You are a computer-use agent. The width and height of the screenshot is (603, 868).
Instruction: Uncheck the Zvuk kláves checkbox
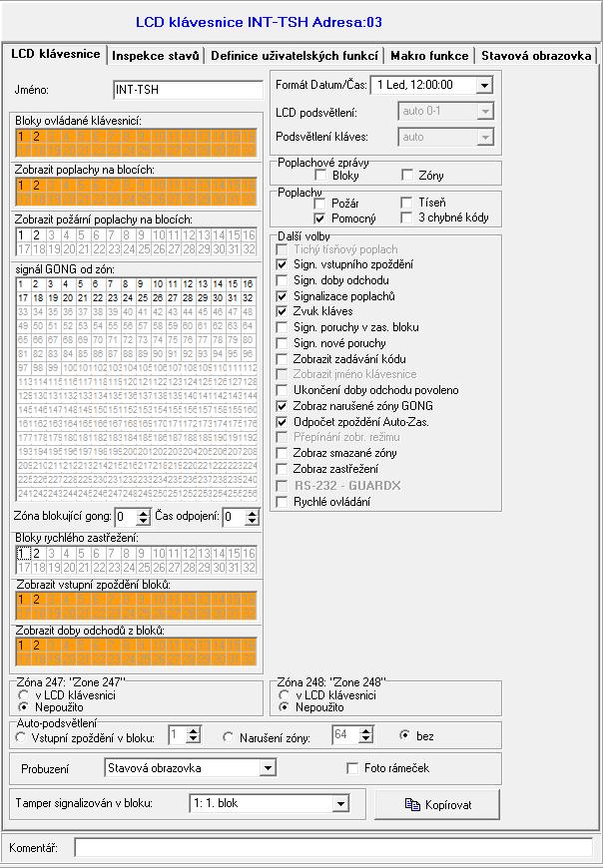click(x=282, y=311)
